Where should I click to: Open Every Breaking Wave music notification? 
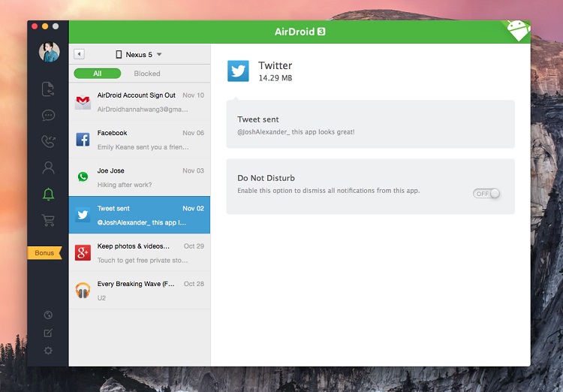coord(140,291)
